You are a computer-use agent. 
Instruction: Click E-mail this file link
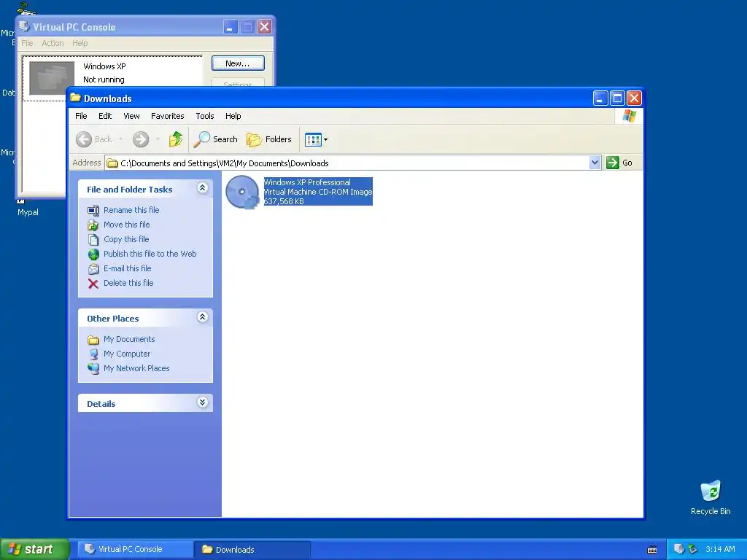click(127, 268)
